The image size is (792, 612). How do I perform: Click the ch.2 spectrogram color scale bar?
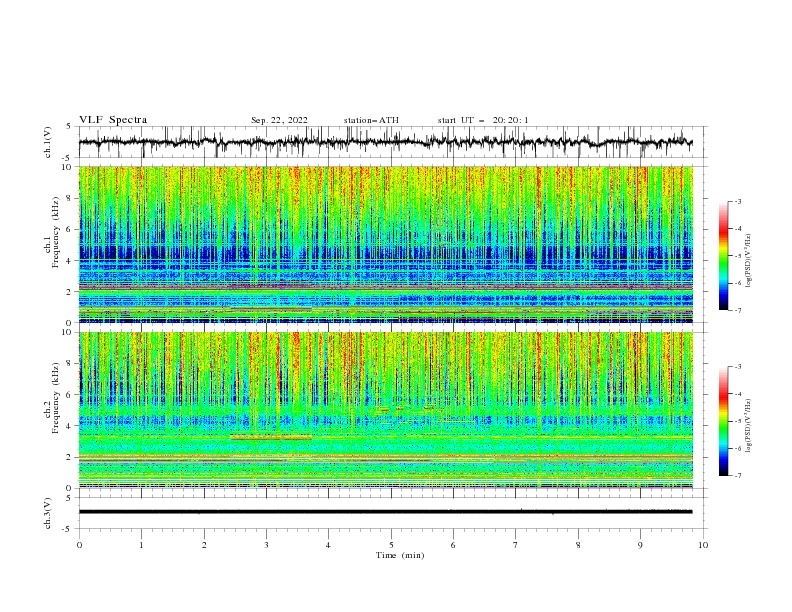click(723, 421)
